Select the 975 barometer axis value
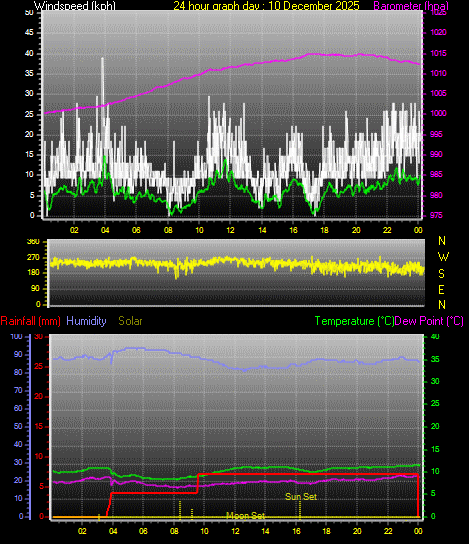The image size is (469, 544). coord(436,215)
